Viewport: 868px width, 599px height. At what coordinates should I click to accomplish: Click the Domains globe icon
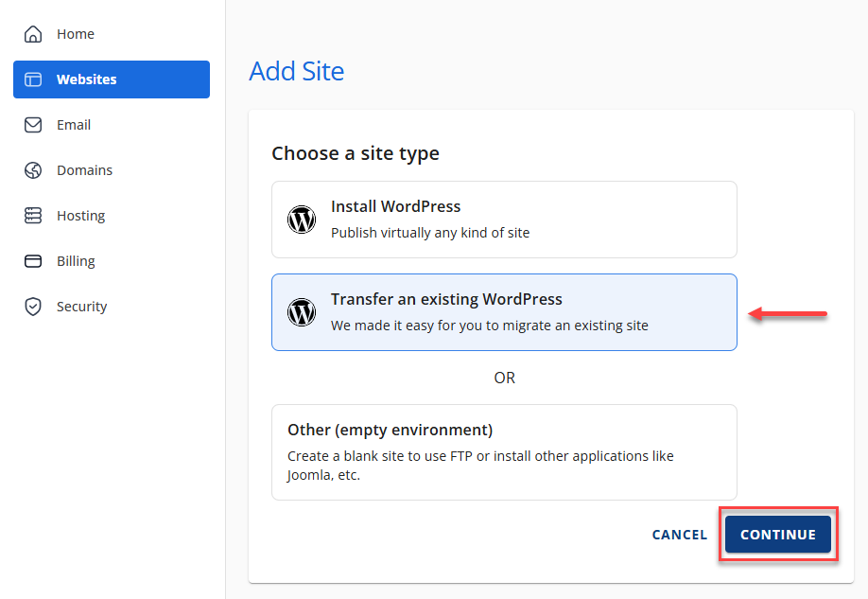(x=33, y=170)
